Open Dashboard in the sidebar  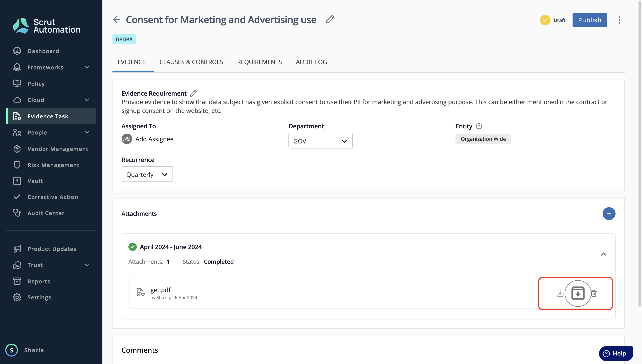[51, 51]
